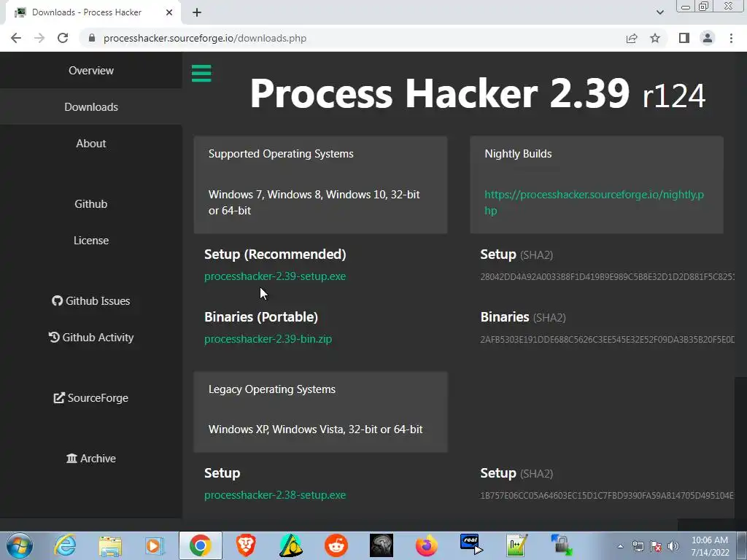Image resolution: width=747 pixels, height=560 pixels.
Task: Open the brain-scan image app in taskbar
Action: (x=381, y=545)
